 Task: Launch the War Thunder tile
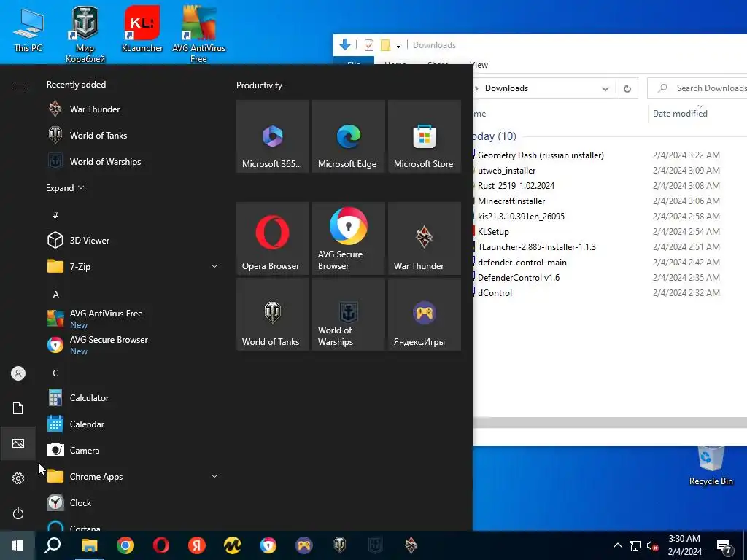[x=425, y=238]
